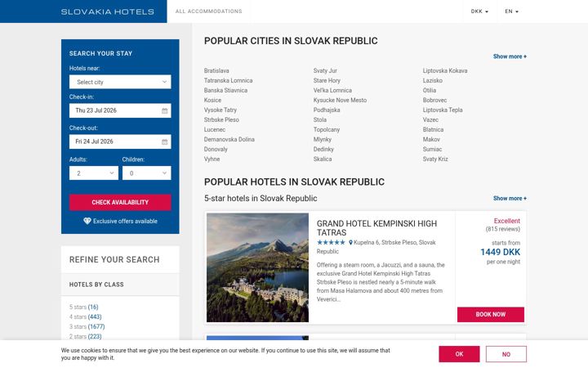Open Otilia city link
Viewport: 588px width, 368px height.
coord(429,90)
